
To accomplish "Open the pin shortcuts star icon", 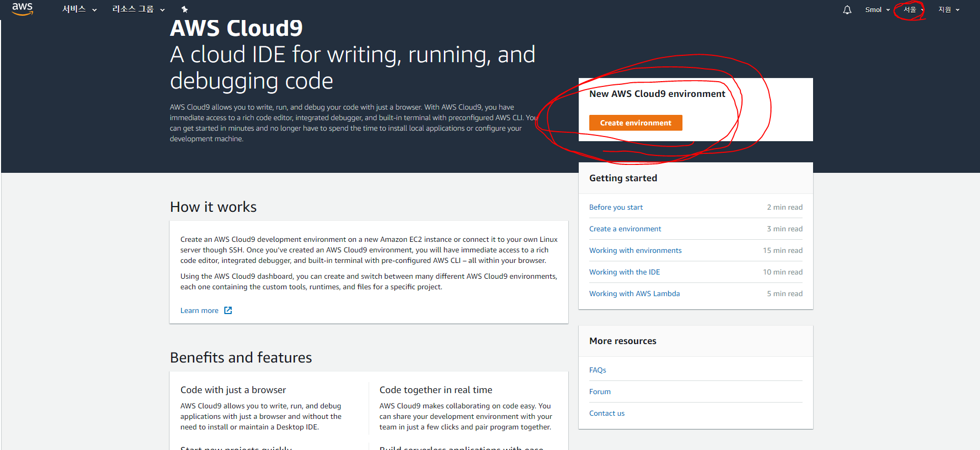I will 184,9.
